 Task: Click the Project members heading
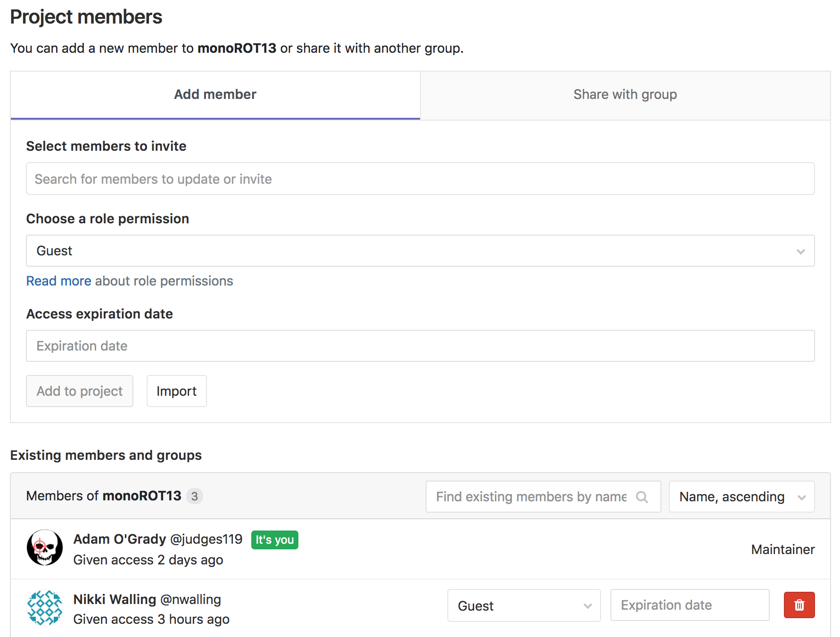86,17
